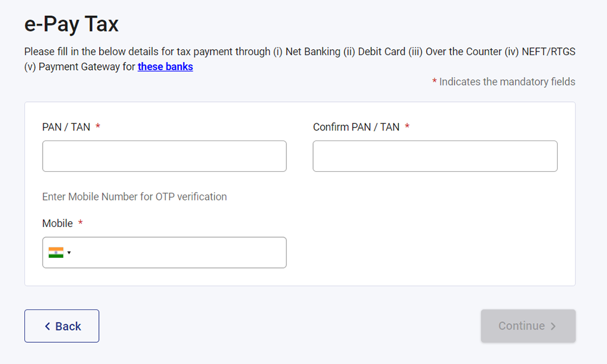Viewport: 607px width, 364px height.
Task: Click the India flag icon in Mobile field
Action: tap(56, 253)
